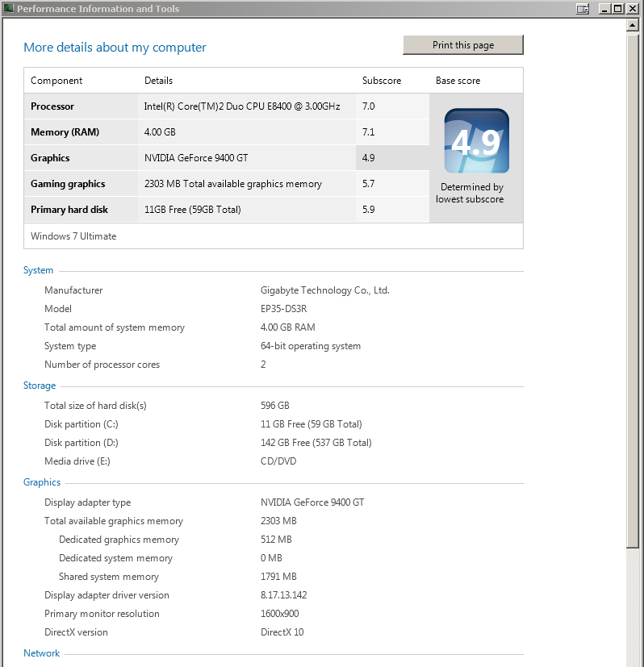Minimize the Performance Information window
Image resolution: width=644 pixels, height=667 pixels.
604,9
